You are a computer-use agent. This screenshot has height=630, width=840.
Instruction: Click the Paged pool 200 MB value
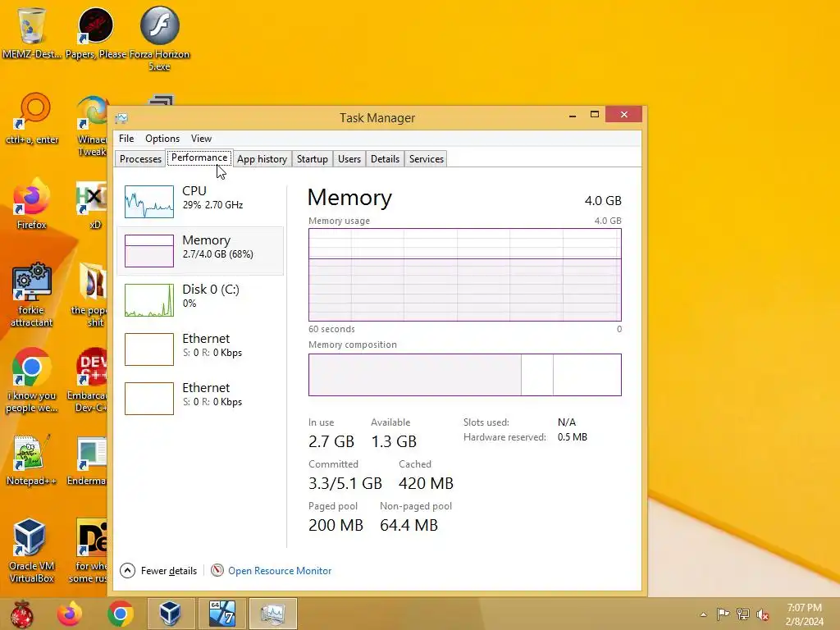click(x=336, y=525)
